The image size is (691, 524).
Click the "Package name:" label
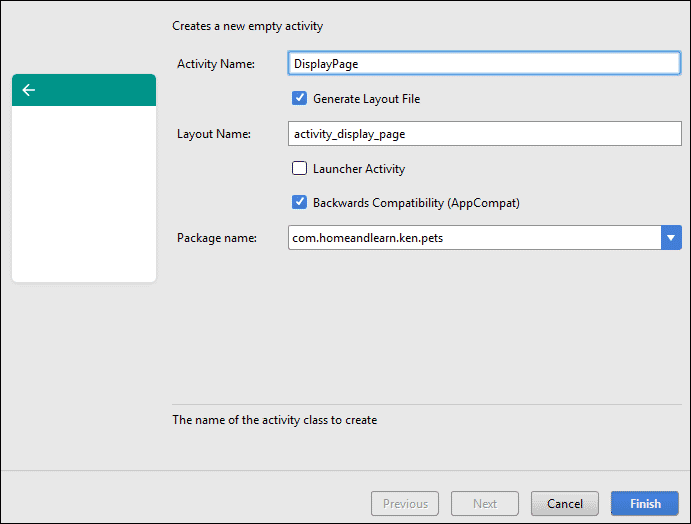coord(217,238)
